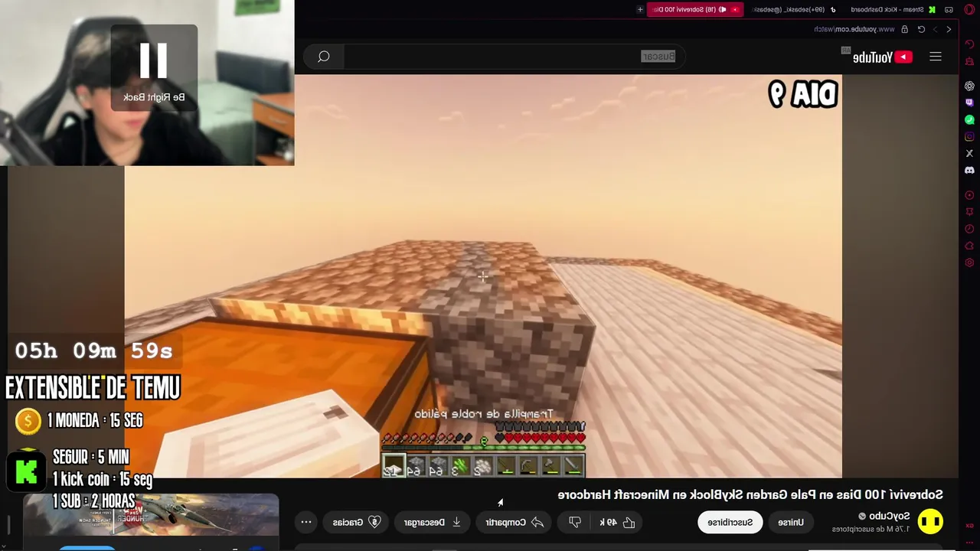This screenshot has width=980, height=551.
Task: Open the gamepad icon in the tab bar
Action: point(949,9)
